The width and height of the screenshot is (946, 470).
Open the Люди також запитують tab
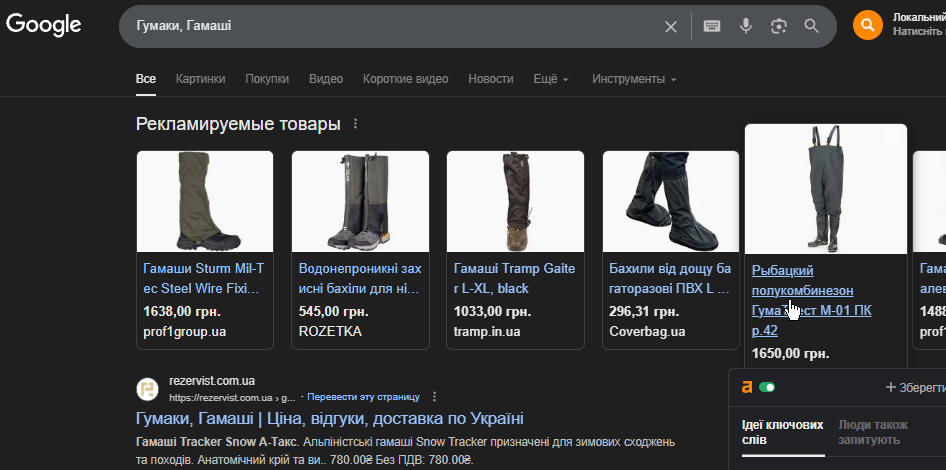coord(872,433)
